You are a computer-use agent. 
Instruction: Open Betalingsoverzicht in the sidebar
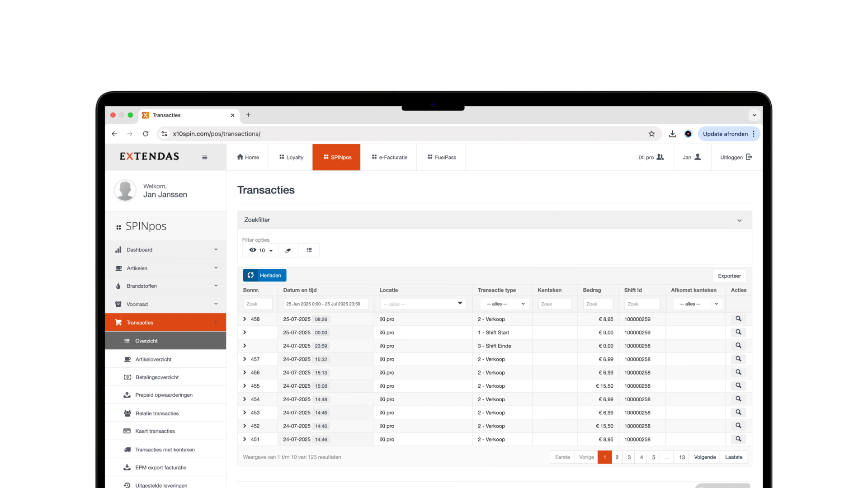click(157, 377)
